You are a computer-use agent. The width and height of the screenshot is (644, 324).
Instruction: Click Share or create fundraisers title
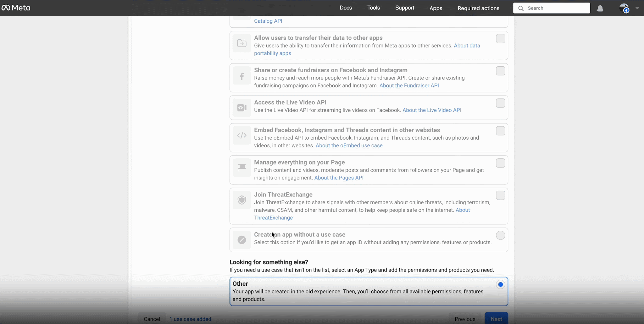click(x=331, y=70)
